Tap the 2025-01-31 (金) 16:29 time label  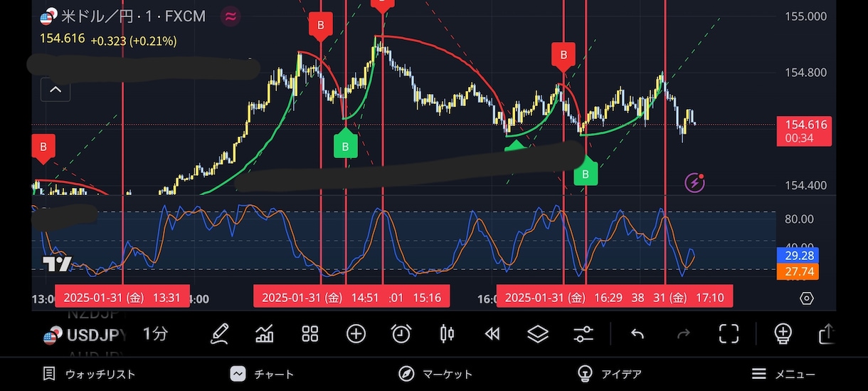tap(563, 298)
